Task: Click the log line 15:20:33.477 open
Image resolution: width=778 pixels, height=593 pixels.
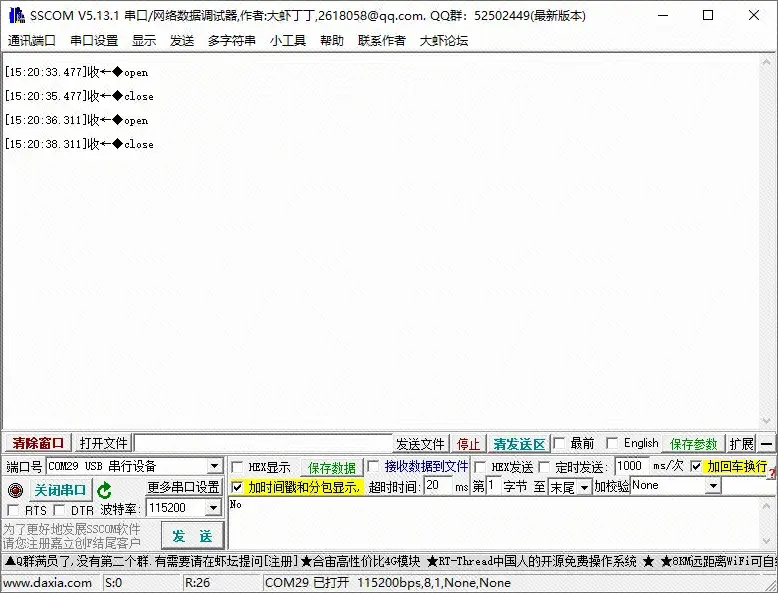Action: pos(76,72)
